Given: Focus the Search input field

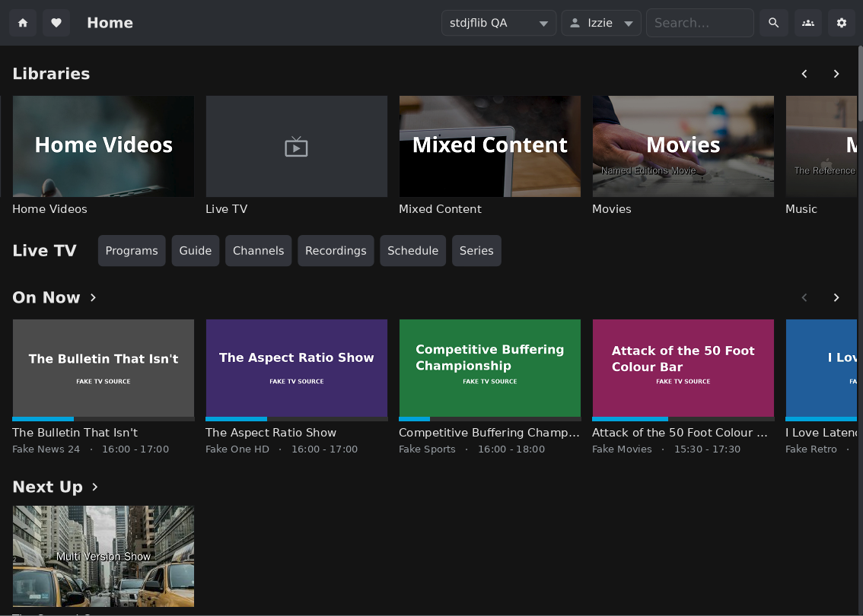Looking at the screenshot, I should [x=699, y=23].
